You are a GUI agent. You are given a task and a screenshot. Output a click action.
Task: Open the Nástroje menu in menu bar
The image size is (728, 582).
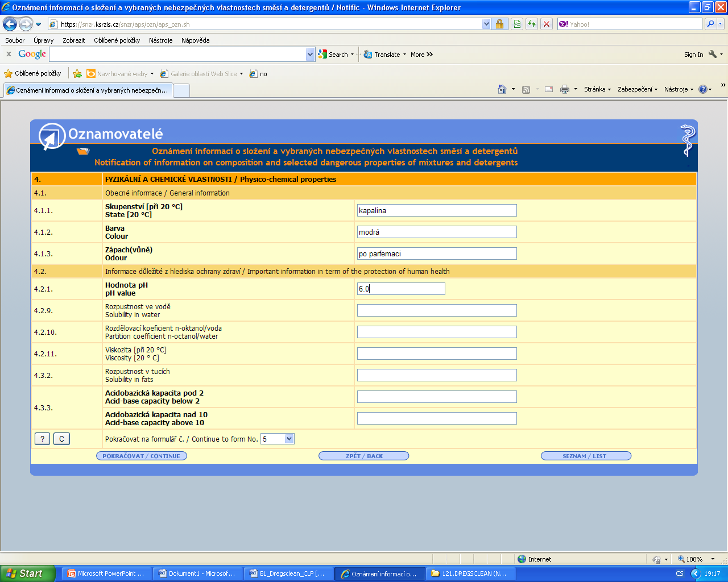point(161,40)
